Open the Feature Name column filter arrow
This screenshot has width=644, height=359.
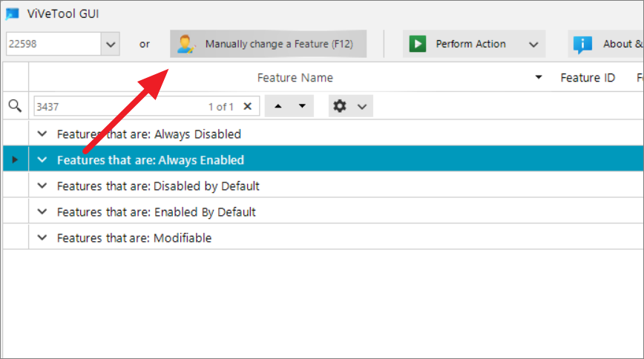(x=539, y=77)
